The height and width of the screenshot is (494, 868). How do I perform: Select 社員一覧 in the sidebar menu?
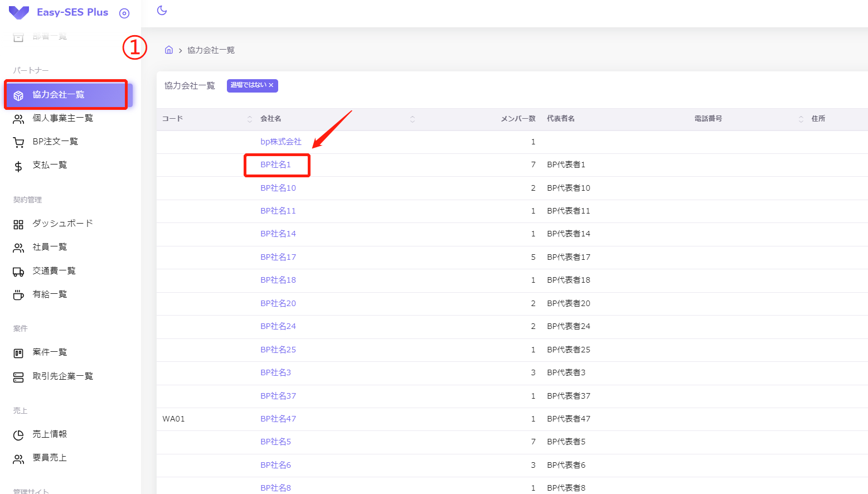click(50, 247)
